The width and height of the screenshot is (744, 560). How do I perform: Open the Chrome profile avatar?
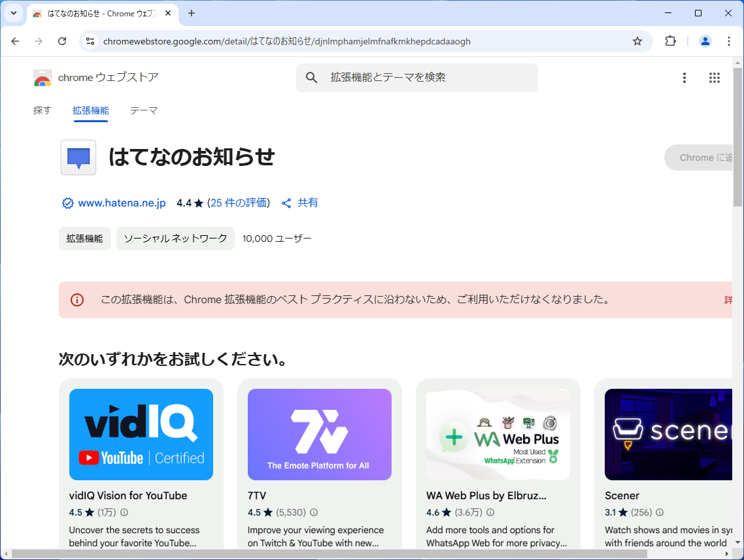(705, 41)
